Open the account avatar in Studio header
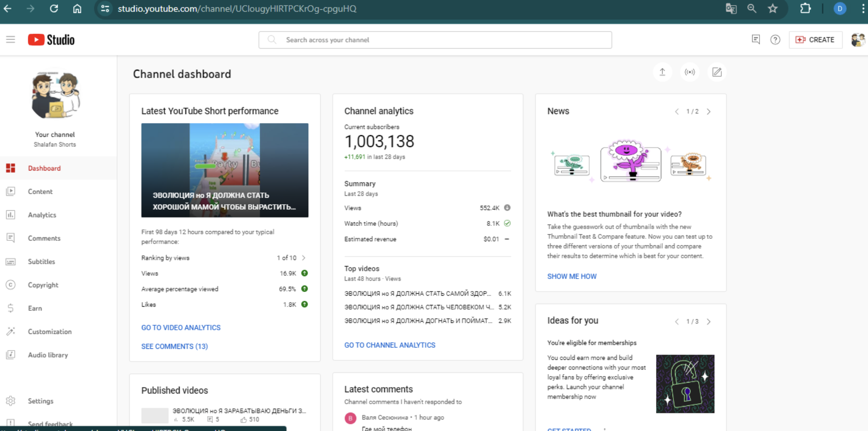Viewport: 868px width, 431px height. click(x=858, y=40)
